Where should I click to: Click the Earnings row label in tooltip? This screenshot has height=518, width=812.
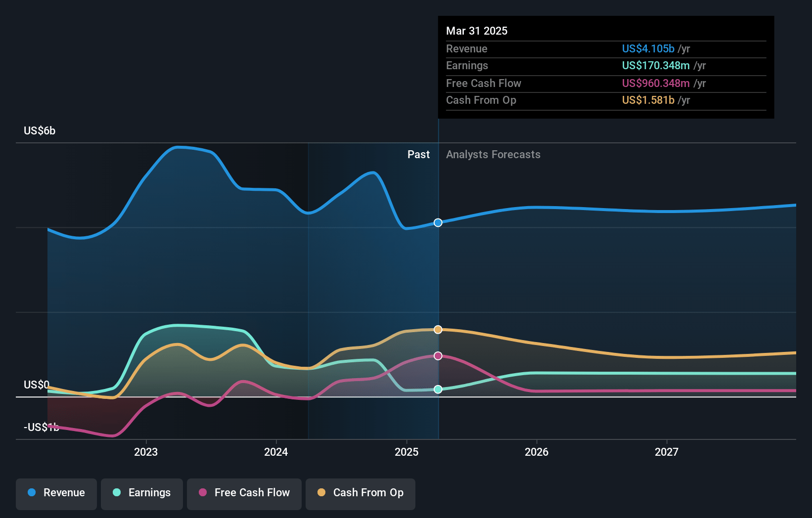click(x=467, y=65)
